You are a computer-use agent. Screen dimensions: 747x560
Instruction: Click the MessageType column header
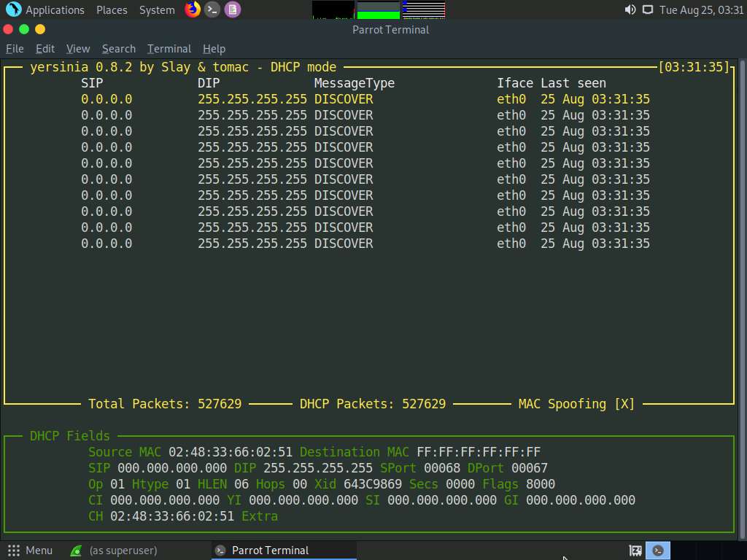pos(355,83)
